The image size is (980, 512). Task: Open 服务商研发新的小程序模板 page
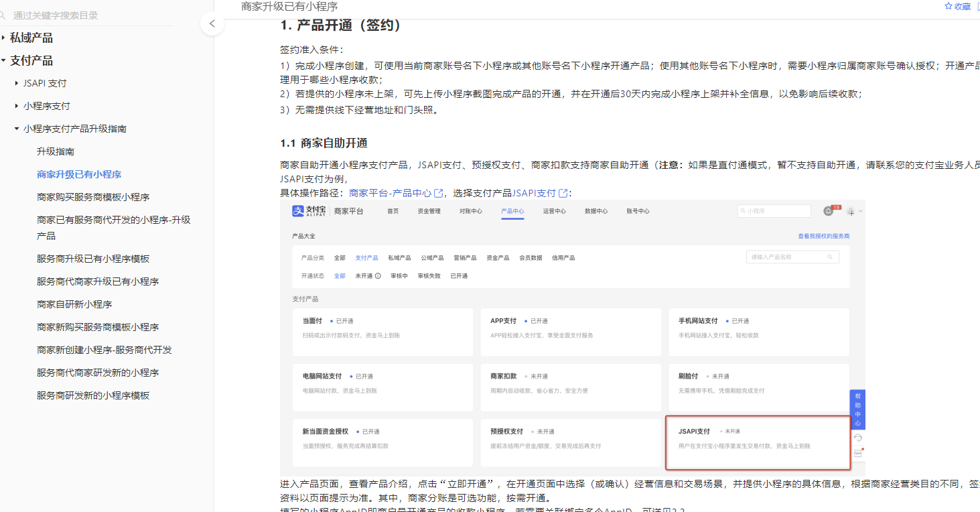click(x=93, y=395)
